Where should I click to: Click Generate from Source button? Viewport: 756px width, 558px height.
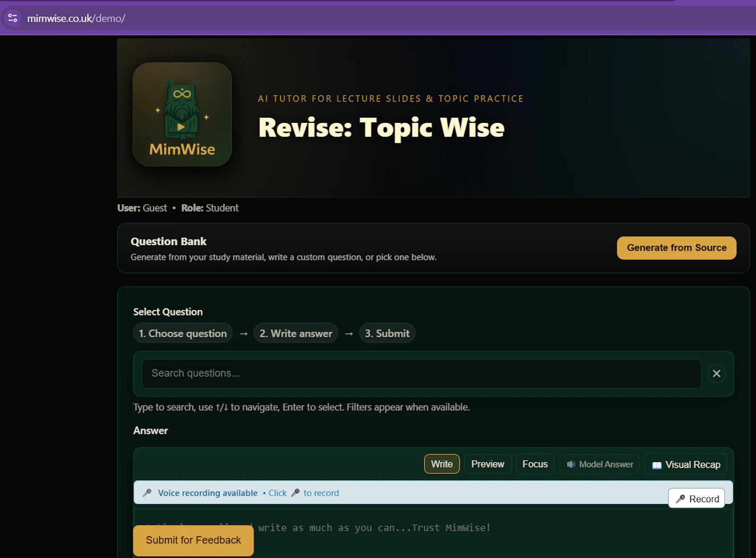[676, 248]
